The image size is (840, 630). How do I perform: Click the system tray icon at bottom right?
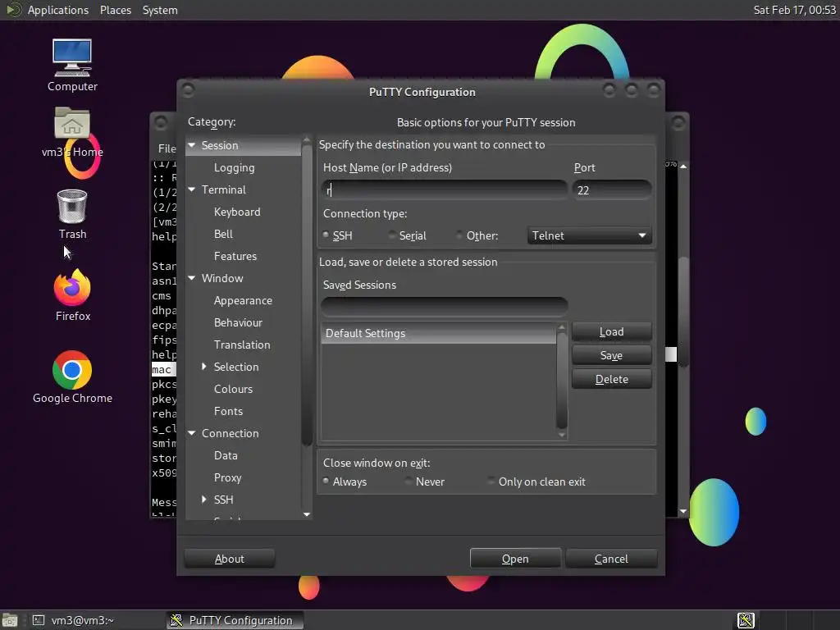point(746,620)
